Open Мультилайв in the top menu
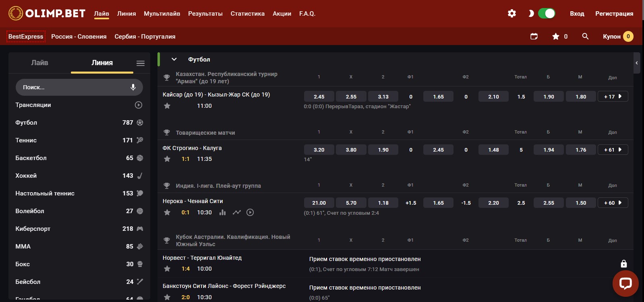The height and width of the screenshot is (302, 644). 162,14
